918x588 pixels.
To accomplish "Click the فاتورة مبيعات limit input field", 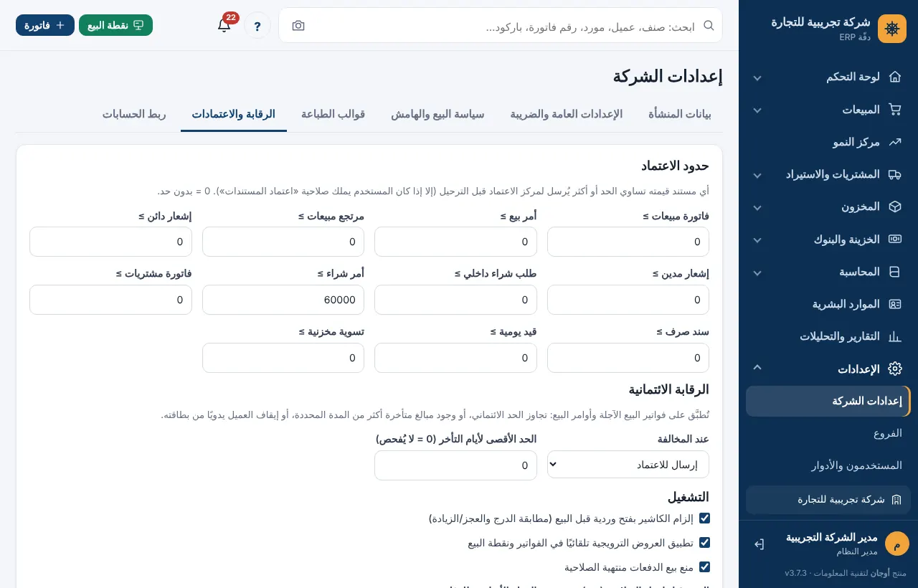I will coord(628,242).
